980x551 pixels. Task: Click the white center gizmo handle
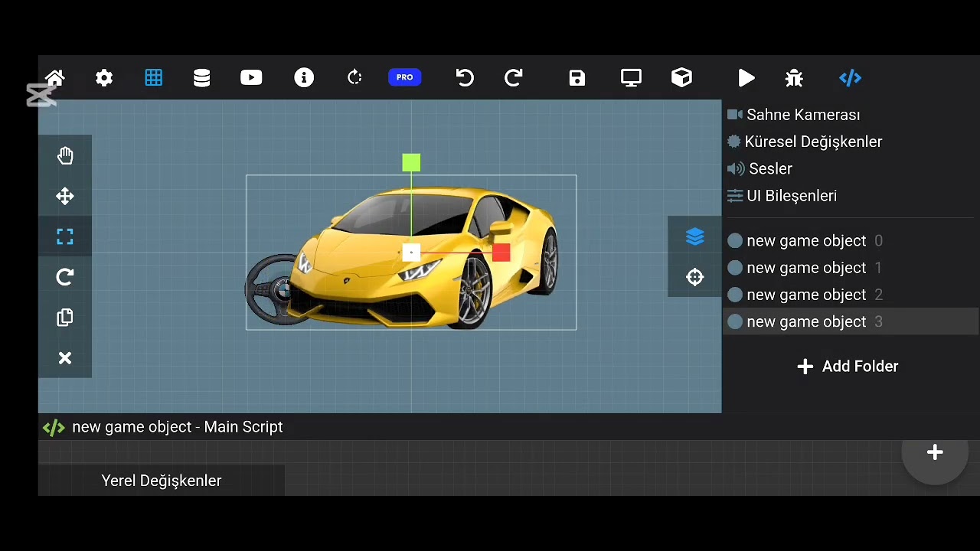point(411,253)
